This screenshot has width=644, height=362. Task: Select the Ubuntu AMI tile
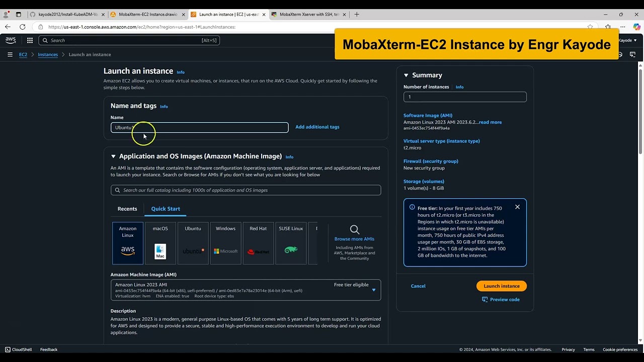(193, 243)
